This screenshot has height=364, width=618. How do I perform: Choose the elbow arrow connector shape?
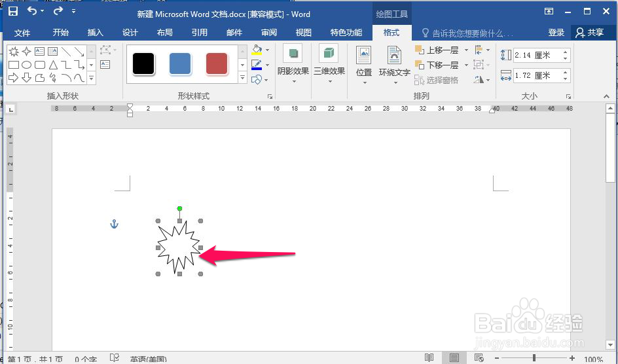coord(79,65)
